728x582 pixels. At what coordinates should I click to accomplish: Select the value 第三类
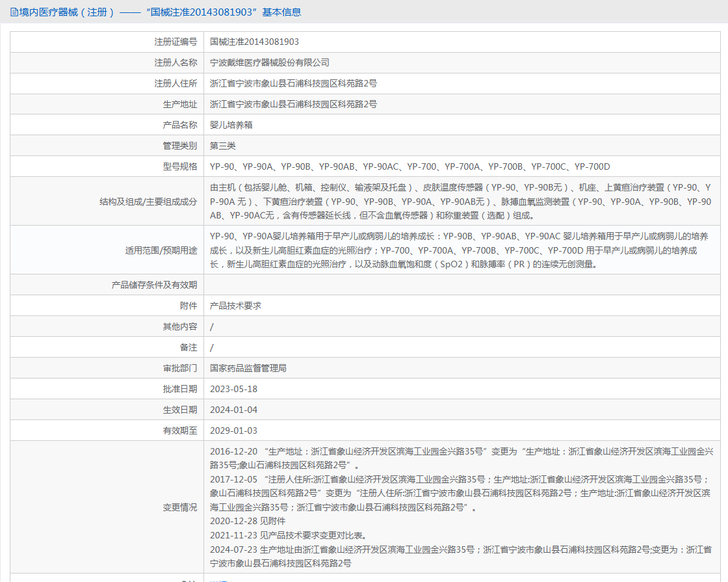(x=223, y=146)
